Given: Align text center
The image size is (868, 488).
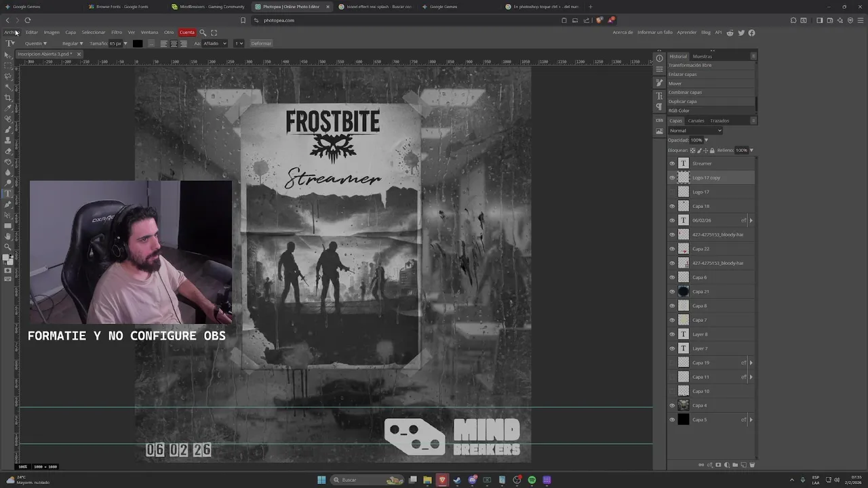Looking at the screenshot, I should tap(174, 43).
